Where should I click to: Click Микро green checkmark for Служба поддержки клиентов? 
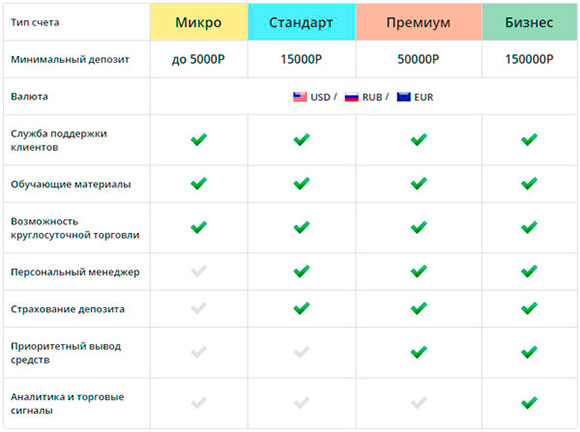[x=199, y=139]
